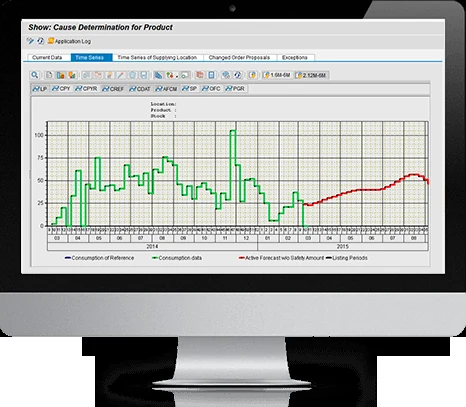Toggle the OFC curve
Viewport: 466px width, 407px height.
coord(211,89)
